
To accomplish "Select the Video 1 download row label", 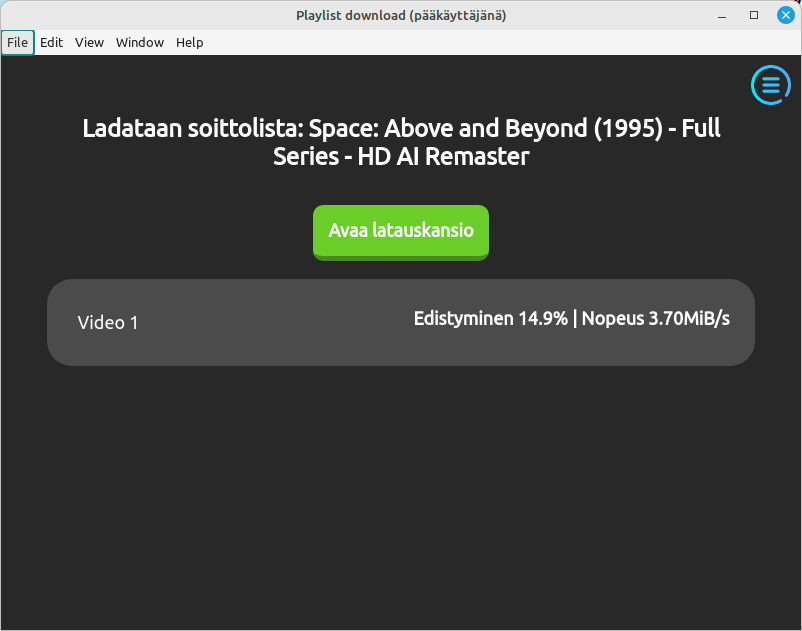I will tap(108, 323).
